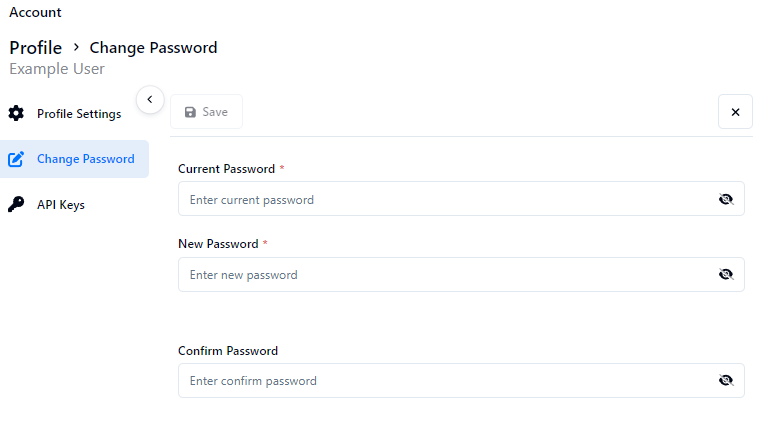The image size is (760, 429).
Task: Click the Current Password field label
Action: pyautogui.click(x=227, y=168)
